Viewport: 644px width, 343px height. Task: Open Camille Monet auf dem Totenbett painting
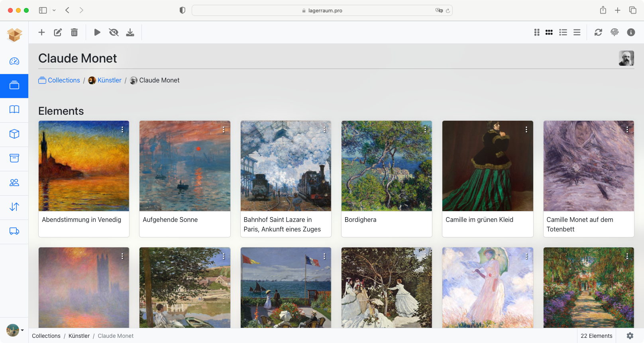pos(589,166)
